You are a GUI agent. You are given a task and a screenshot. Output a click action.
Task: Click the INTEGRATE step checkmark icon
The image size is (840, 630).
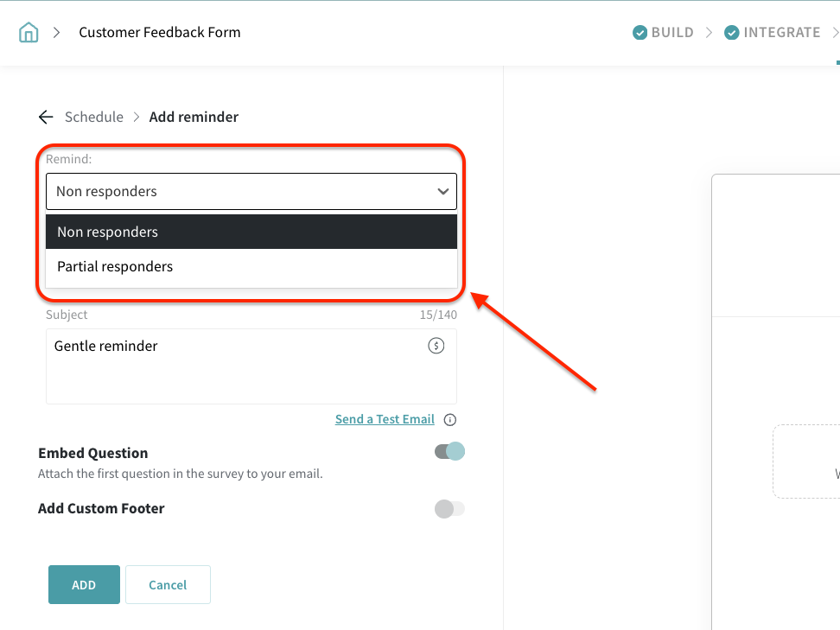point(732,33)
